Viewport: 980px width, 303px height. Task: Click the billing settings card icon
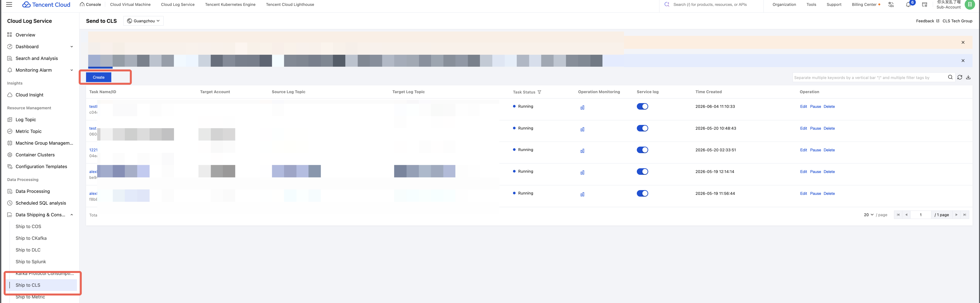tap(924, 5)
